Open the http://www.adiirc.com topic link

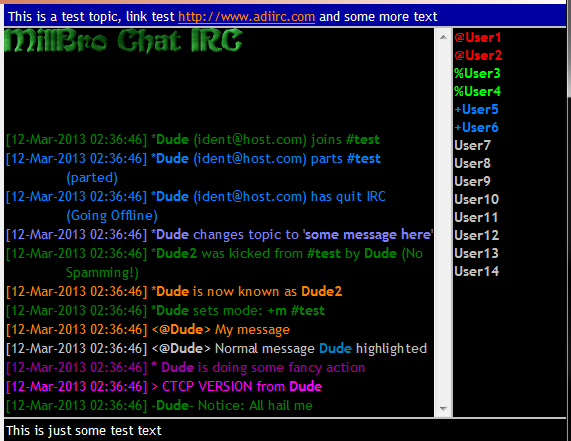[x=246, y=17]
